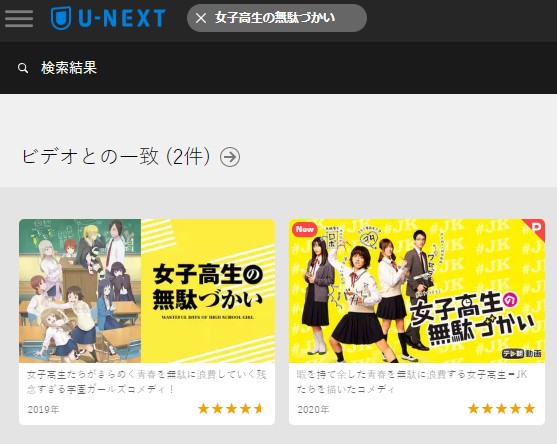The image size is (557, 444).
Task: Click the 2019年 label on anime card
Action: (x=43, y=410)
